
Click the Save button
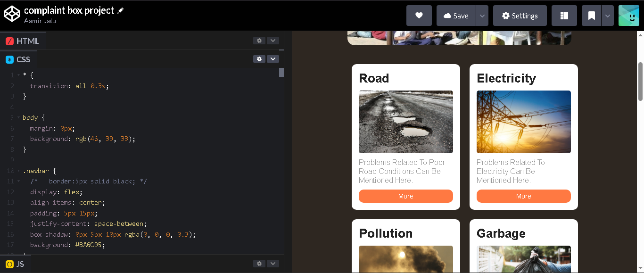coord(456,16)
